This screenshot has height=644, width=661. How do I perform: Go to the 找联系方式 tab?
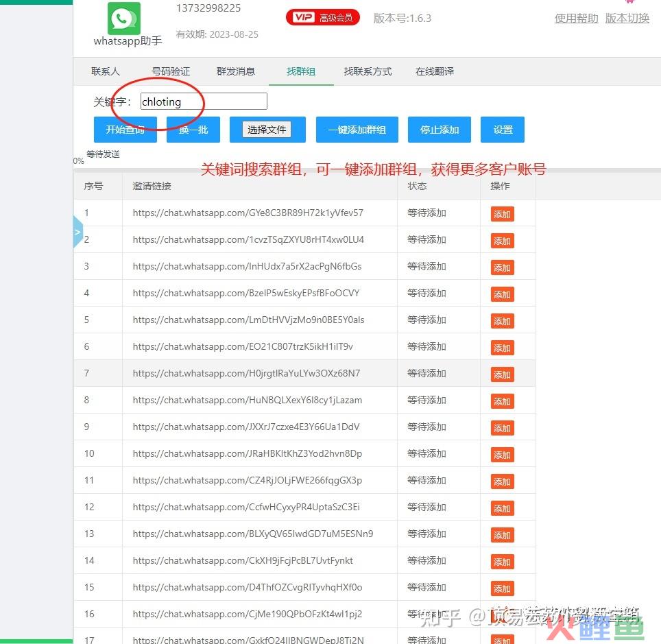pyautogui.click(x=368, y=71)
